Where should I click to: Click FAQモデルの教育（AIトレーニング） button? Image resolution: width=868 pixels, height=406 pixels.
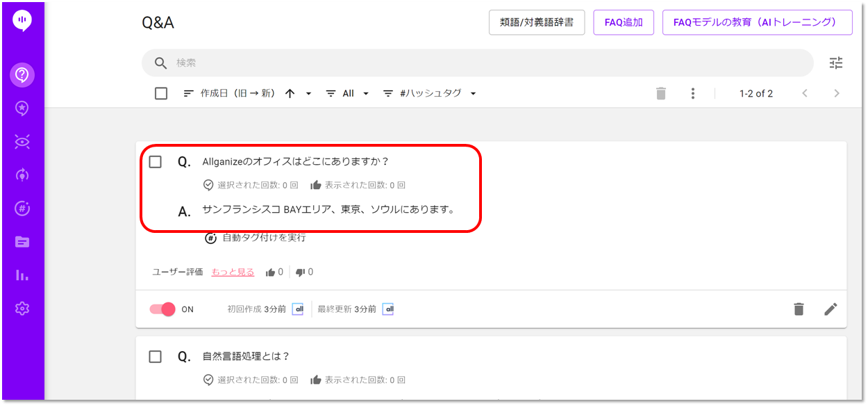click(758, 22)
